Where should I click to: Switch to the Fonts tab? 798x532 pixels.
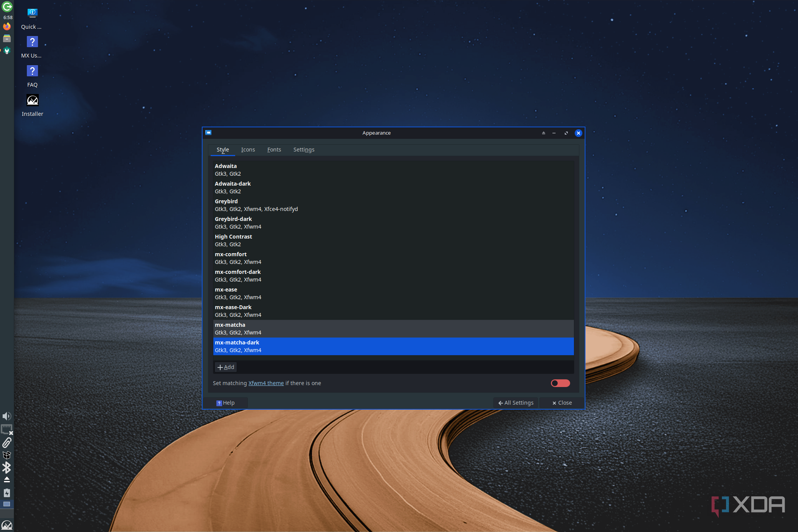click(274, 150)
